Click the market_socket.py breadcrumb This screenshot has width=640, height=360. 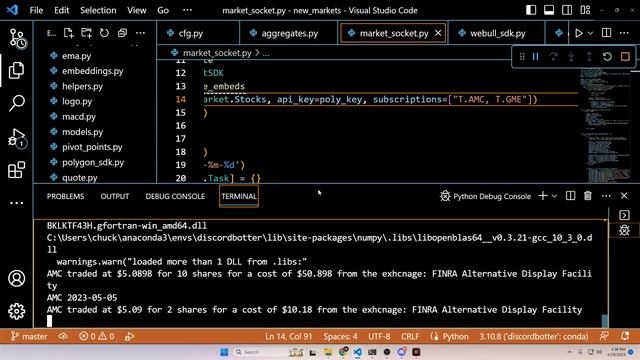click(217, 53)
